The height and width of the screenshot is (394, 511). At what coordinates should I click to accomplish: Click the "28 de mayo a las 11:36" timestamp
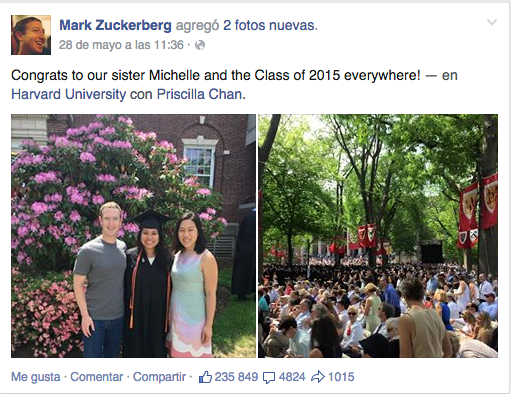click(x=121, y=45)
